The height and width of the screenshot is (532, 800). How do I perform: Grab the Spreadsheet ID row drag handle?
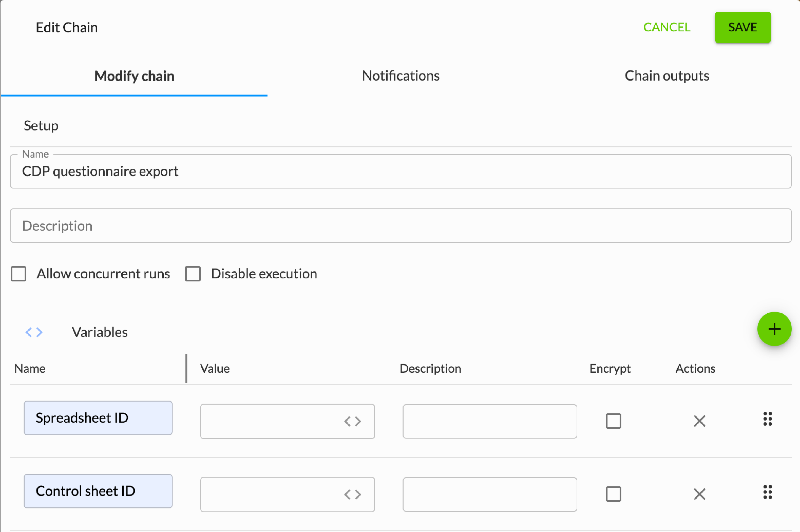767,419
